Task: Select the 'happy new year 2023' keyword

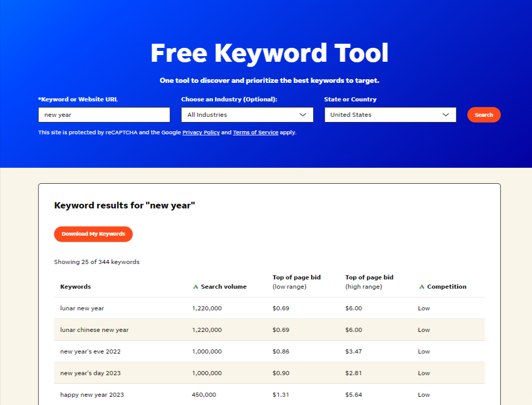Action: 92,395
